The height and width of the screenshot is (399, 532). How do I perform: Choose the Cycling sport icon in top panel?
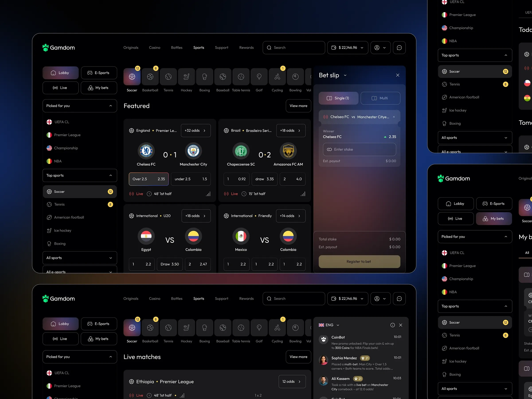coord(277,77)
